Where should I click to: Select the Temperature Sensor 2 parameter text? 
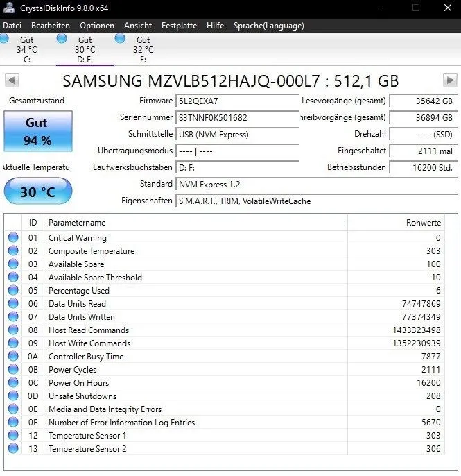pyautogui.click(x=87, y=449)
